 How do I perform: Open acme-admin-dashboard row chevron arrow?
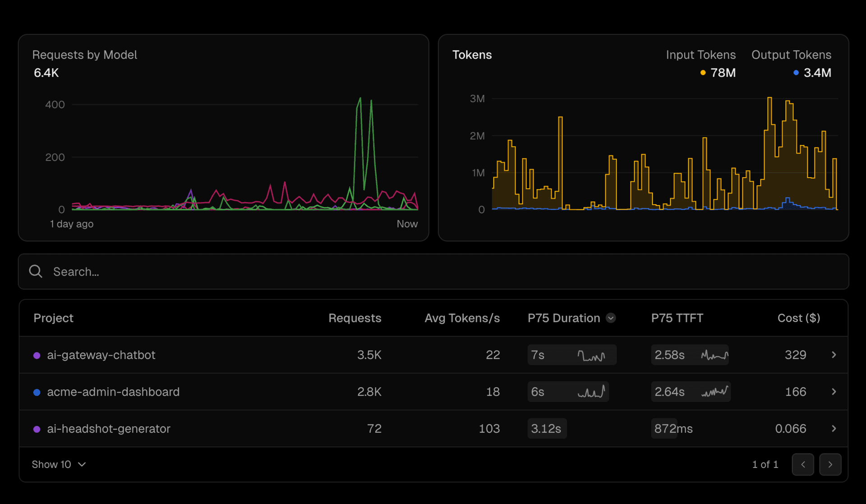[x=834, y=392]
